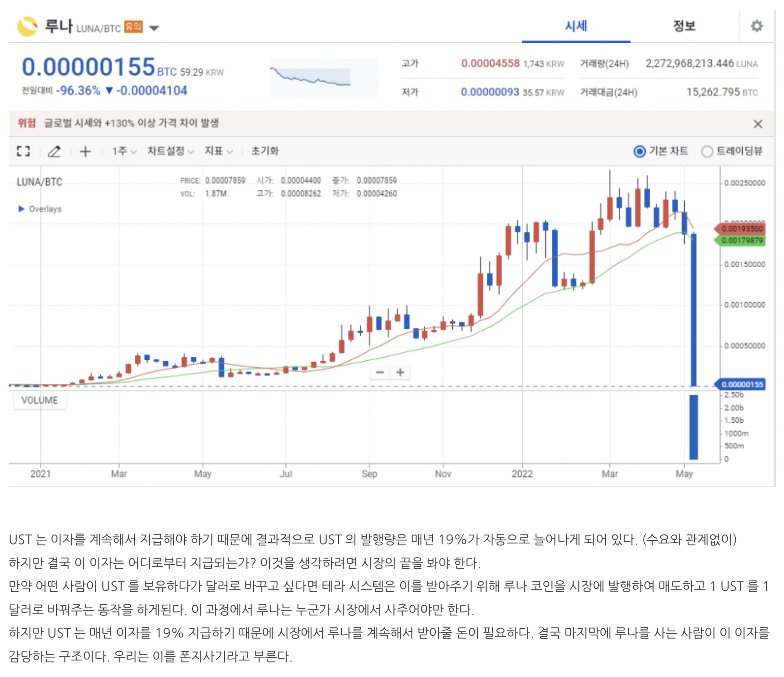Open the 지표 indicators dropdown

(x=219, y=151)
